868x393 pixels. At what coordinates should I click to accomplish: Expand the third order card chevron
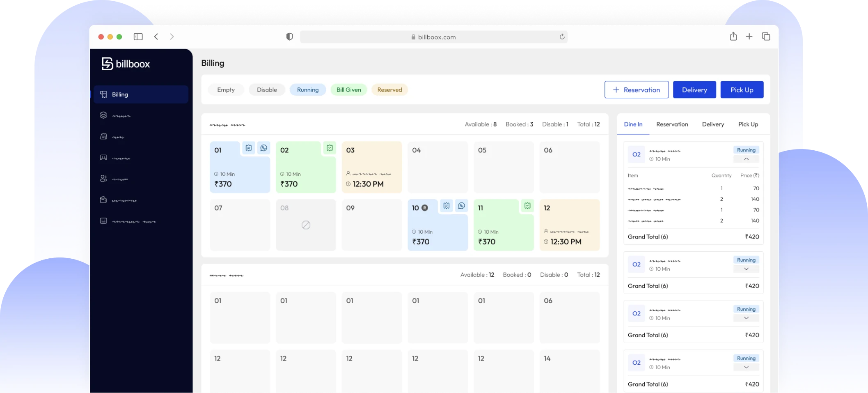746,318
